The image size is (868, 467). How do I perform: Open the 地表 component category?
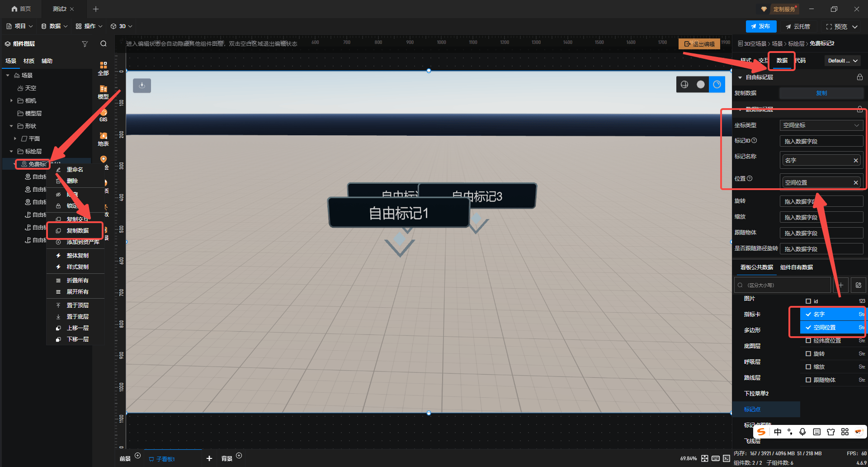(x=104, y=139)
